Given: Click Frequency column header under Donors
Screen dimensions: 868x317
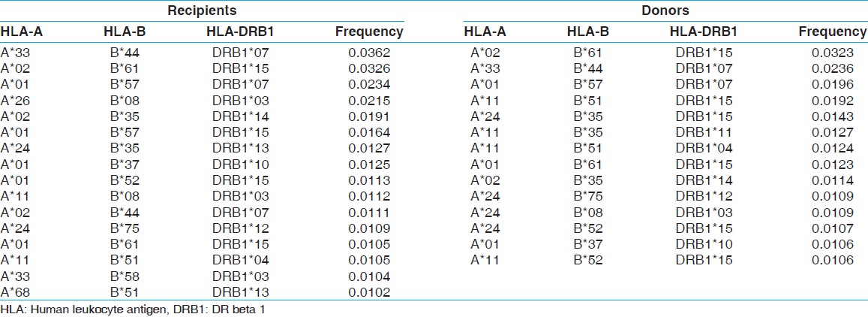Looking at the screenshot, I should (833, 32).
